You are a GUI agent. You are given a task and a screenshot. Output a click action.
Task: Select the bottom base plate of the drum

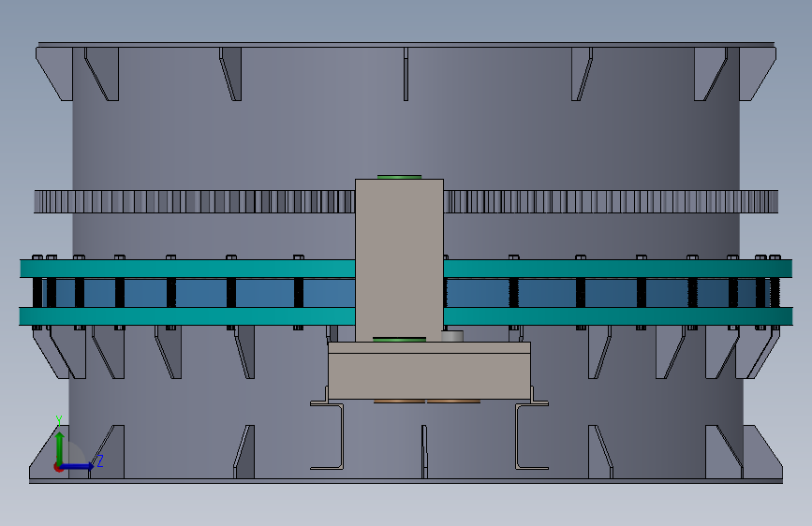pos(406,481)
